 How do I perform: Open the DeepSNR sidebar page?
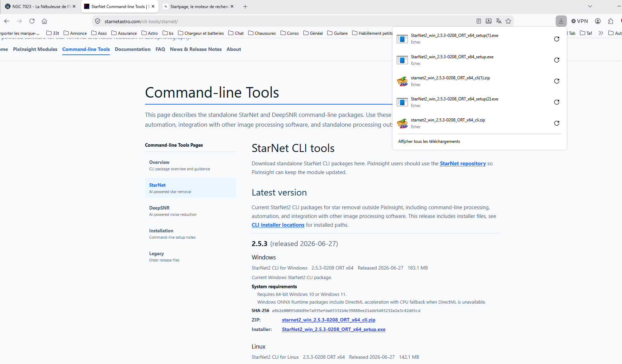pos(191,211)
